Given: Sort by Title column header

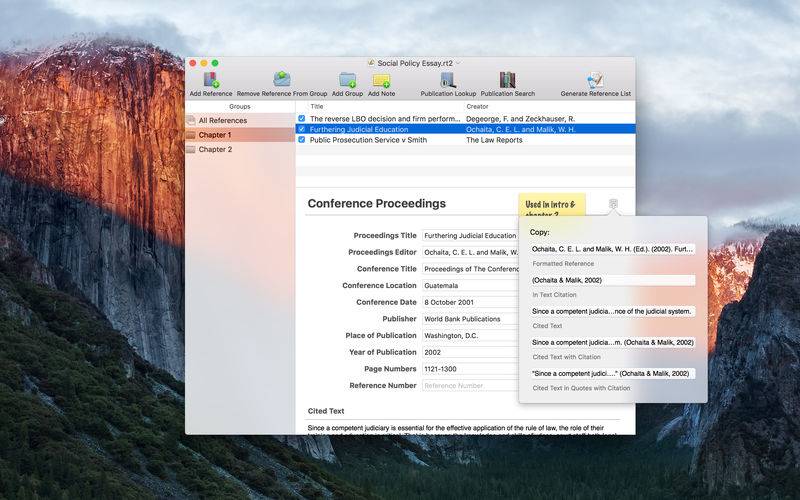Looking at the screenshot, I should tap(317, 107).
